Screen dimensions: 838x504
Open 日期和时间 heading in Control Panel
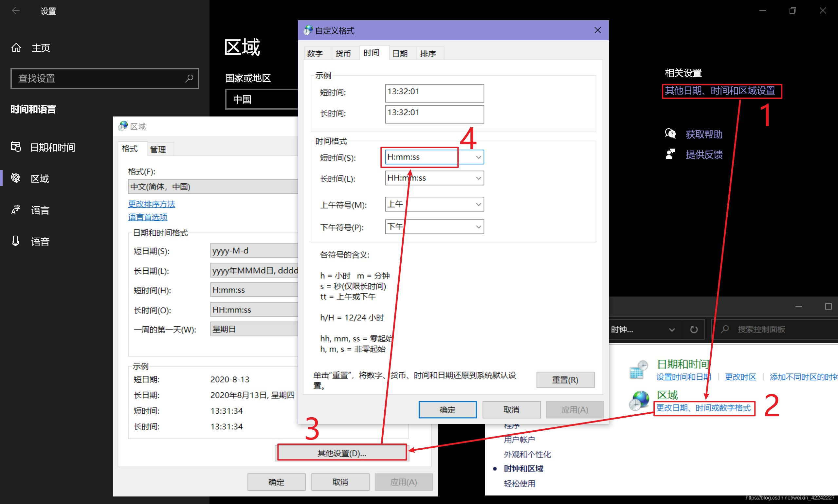click(683, 364)
